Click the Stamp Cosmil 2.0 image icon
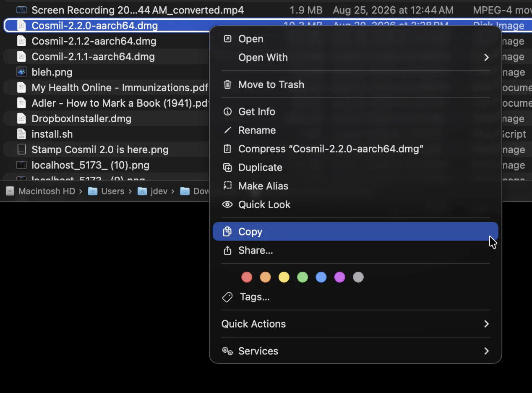This screenshot has height=393, width=532. pos(21,149)
